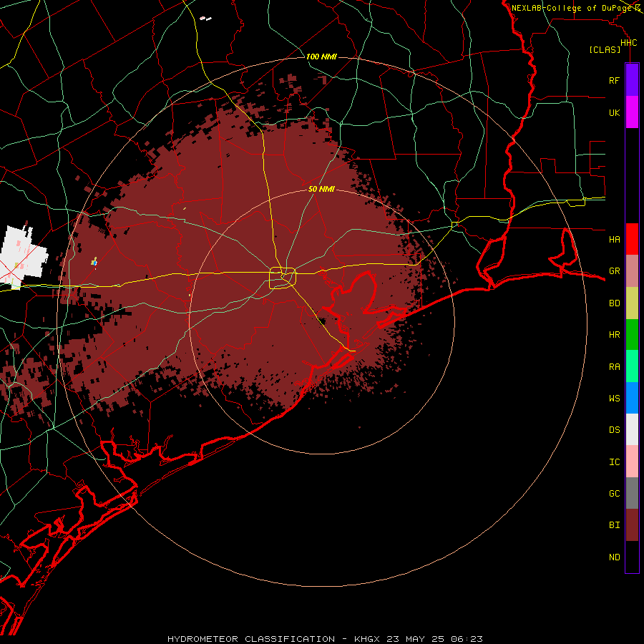This screenshot has height=644, width=644.
Task: Click the WS legend label
Action: tap(614, 398)
